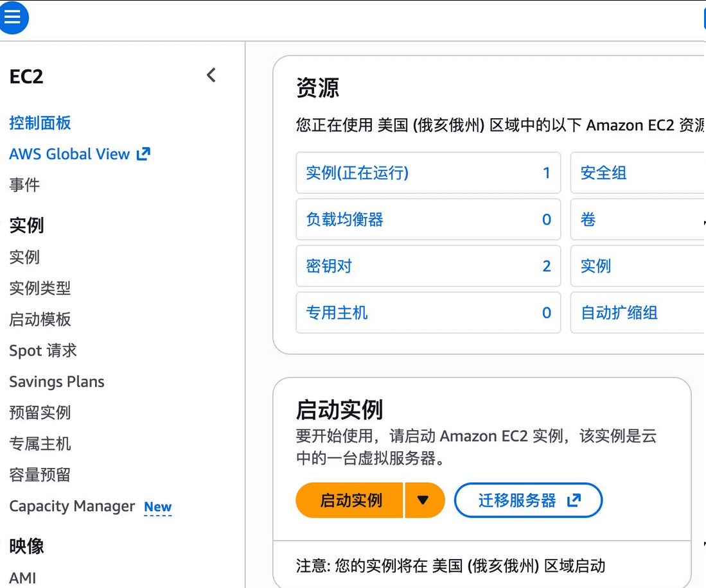Expand the 启动实例 dropdown arrow
This screenshot has width=706, height=588.
point(423,501)
